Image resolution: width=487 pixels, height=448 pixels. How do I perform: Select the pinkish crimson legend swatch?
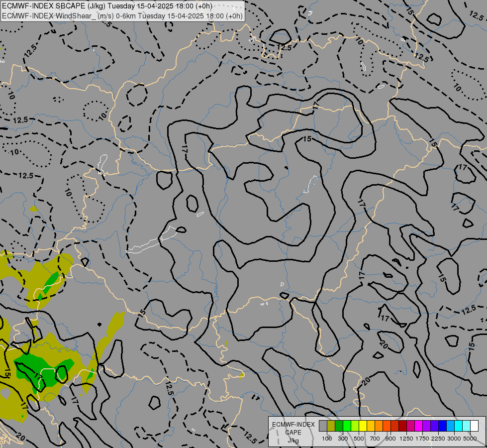[x=410, y=426]
